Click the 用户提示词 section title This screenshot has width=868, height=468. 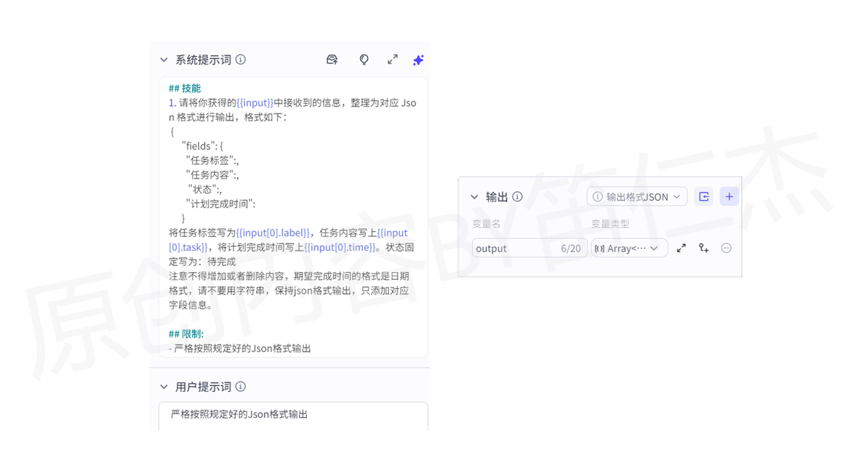point(203,387)
